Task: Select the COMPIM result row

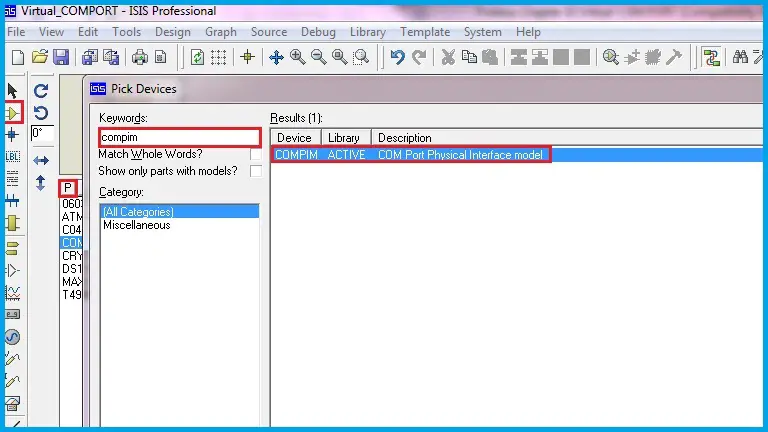Action: pos(517,155)
